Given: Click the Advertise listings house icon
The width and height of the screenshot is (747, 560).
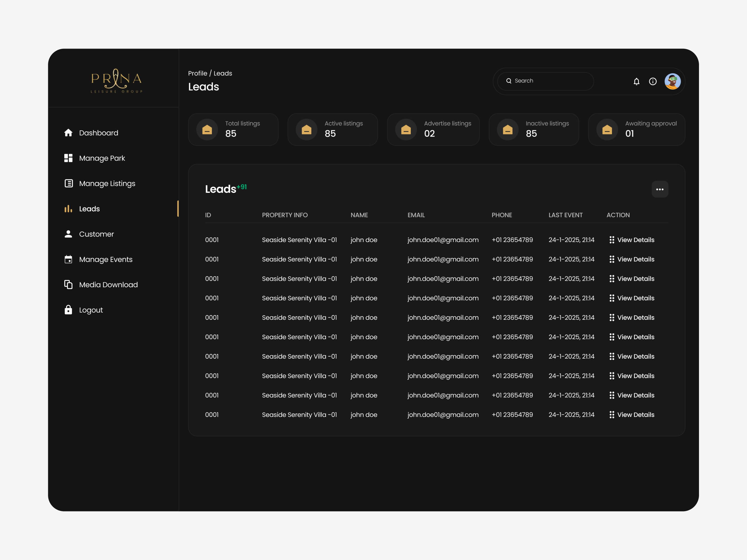Looking at the screenshot, I should point(406,130).
